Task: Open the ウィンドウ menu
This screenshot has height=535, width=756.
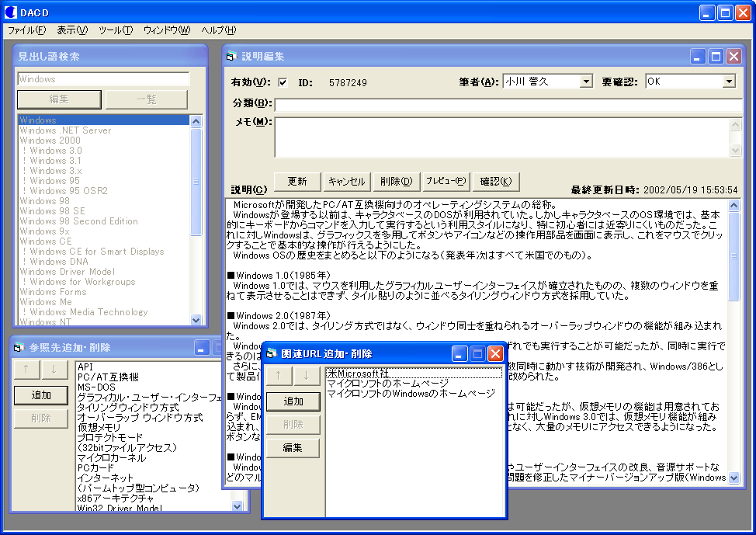Action: point(167,30)
